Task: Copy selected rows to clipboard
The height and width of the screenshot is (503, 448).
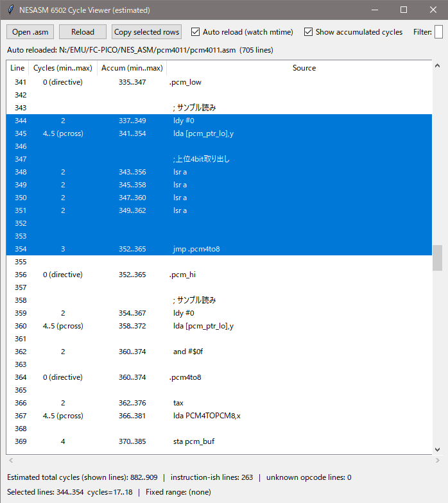Action: pyautogui.click(x=146, y=32)
